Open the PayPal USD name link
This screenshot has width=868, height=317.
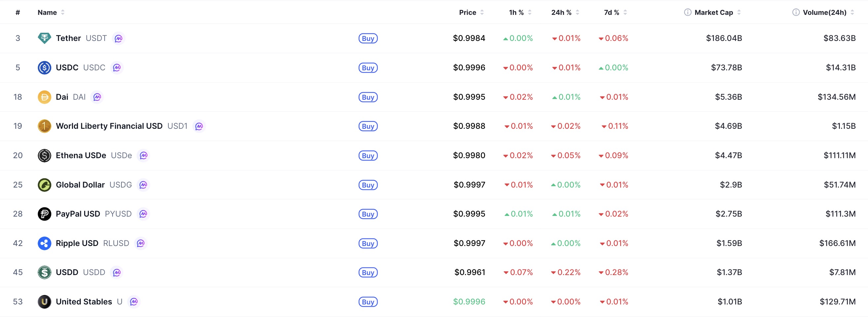pyautogui.click(x=78, y=214)
